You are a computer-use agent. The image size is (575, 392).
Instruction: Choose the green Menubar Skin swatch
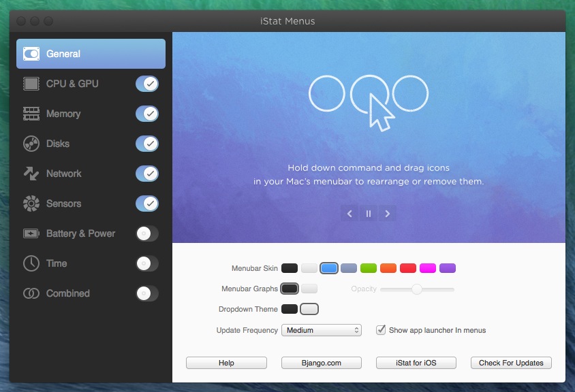369,268
